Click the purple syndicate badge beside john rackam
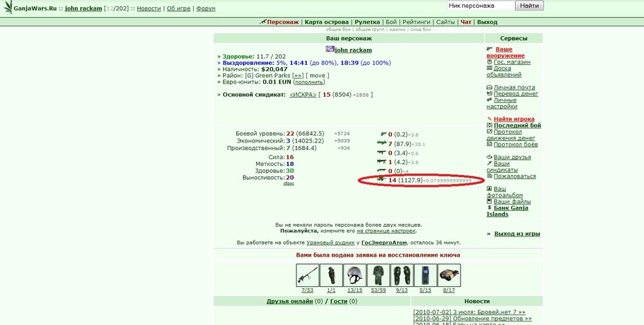The height and width of the screenshot is (325, 644). point(330,49)
